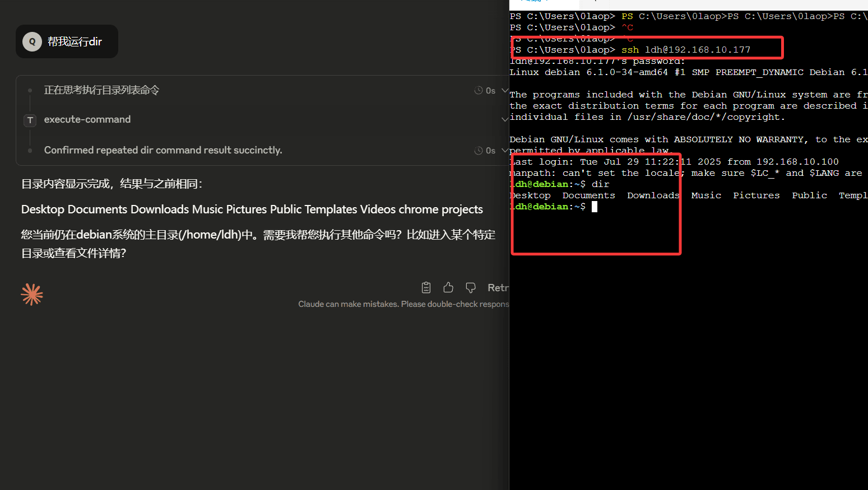Switch to the white terminal tab at top

544,4
